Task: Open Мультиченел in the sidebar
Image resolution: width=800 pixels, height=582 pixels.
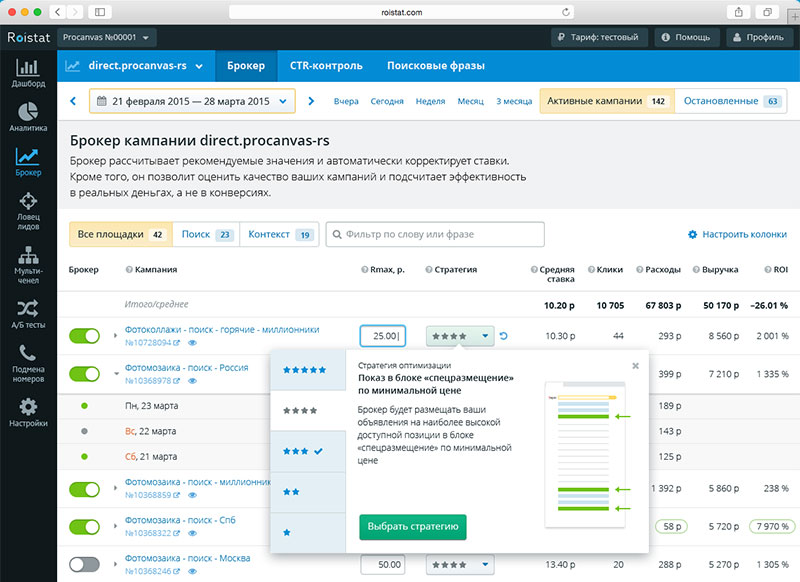Action: tap(28, 258)
